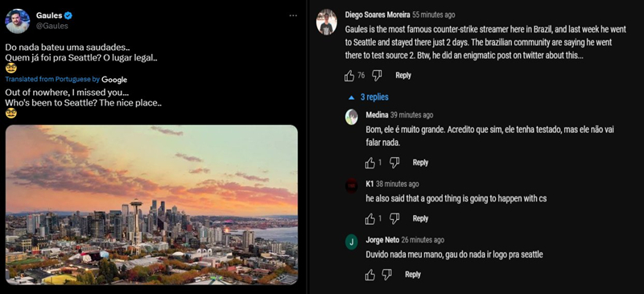644x294 pixels.
Task: Collapse the 3 replies thread
Action: [369, 97]
